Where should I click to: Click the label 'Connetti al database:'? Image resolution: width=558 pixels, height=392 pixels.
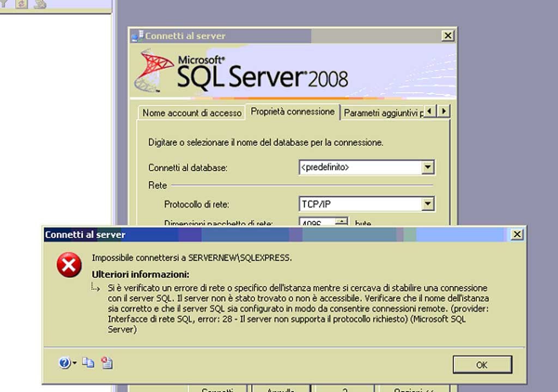[188, 168]
